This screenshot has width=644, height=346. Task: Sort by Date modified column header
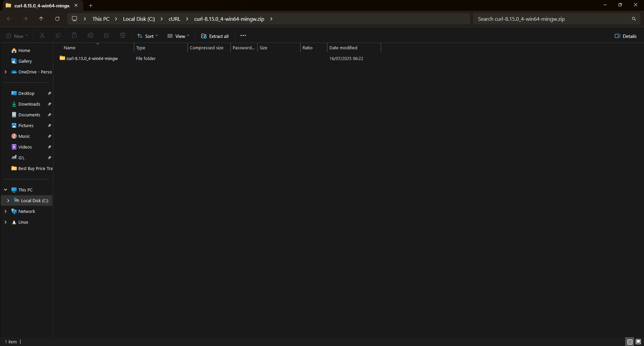343,48
